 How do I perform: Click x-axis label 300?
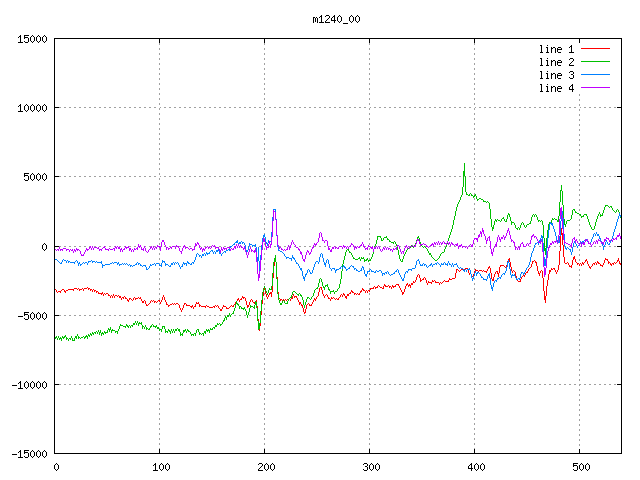tap(371, 467)
